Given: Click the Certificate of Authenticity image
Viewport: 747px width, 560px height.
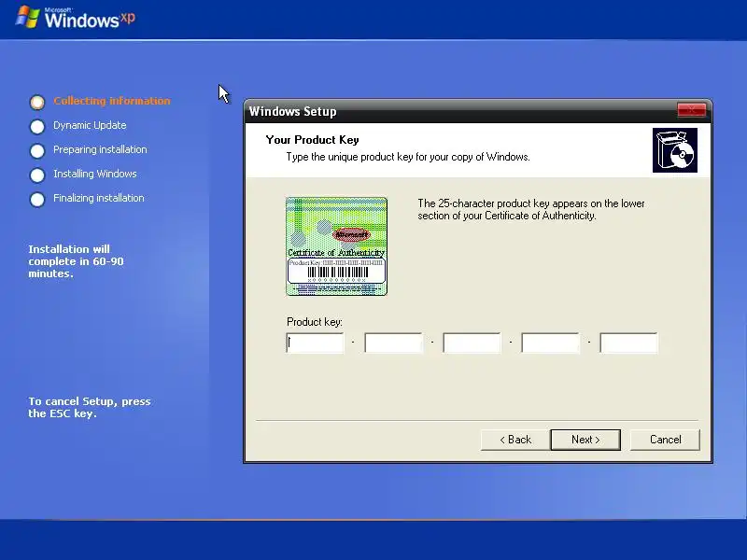Looking at the screenshot, I should [336, 246].
